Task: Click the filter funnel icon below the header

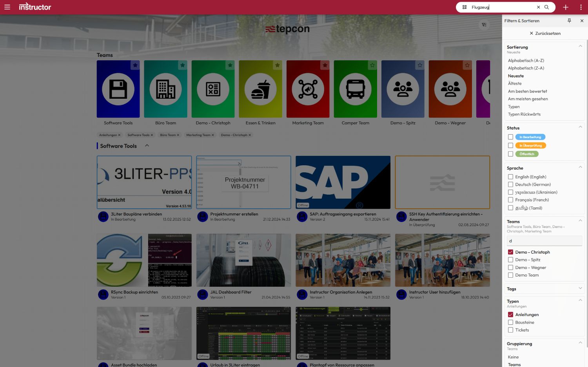Action: click(484, 25)
